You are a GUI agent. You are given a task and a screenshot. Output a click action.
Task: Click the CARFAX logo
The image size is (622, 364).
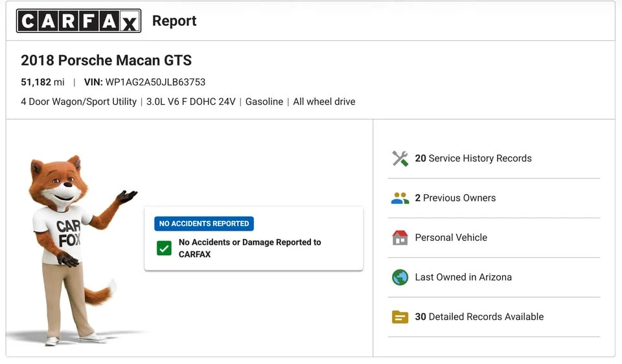(78, 21)
